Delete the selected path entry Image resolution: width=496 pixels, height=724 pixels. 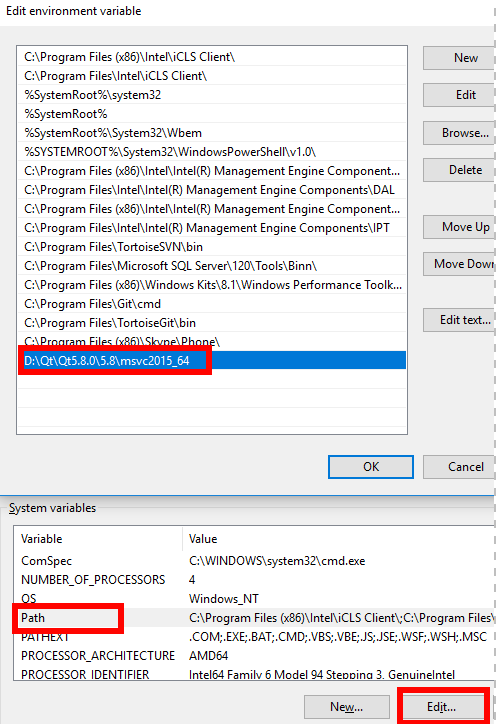[459, 170]
